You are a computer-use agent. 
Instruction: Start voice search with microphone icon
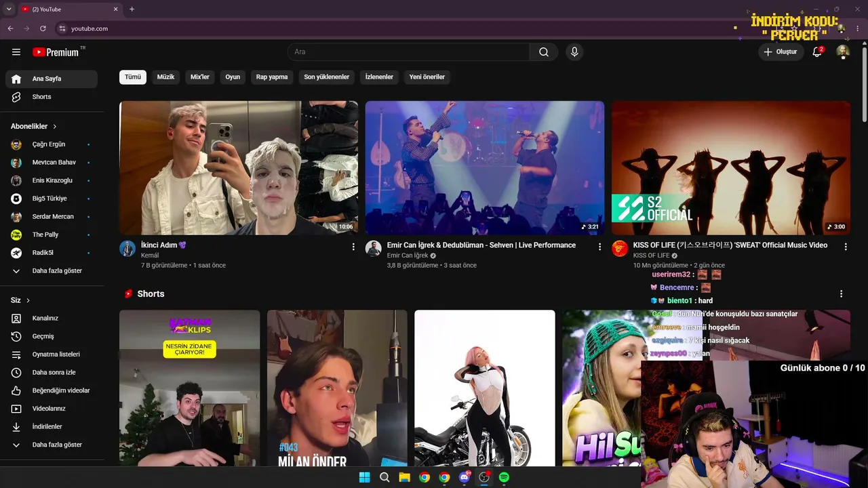tap(574, 52)
